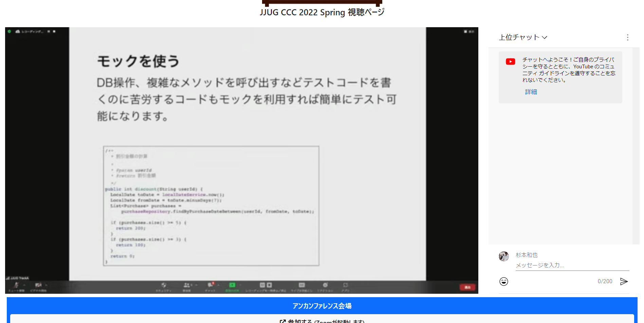The image size is (644, 323).
Task: Click the security shield icon in Zoom toolbar
Action: point(164,285)
